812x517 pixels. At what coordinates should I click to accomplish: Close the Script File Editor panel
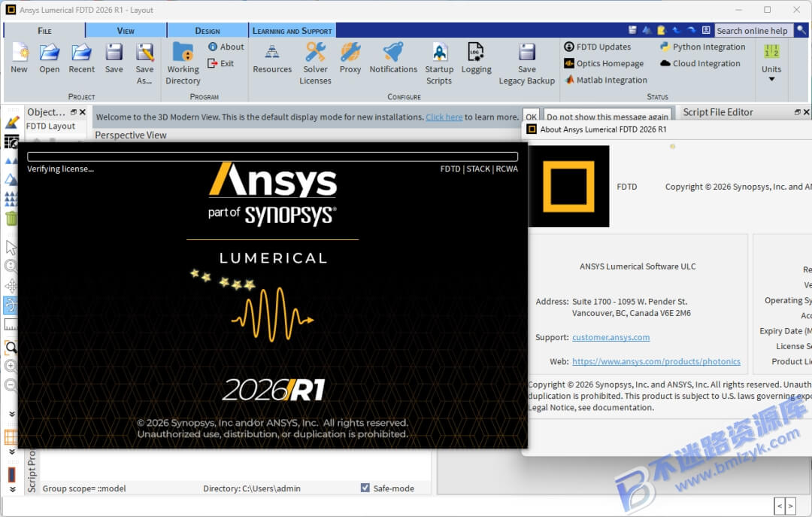point(806,112)
